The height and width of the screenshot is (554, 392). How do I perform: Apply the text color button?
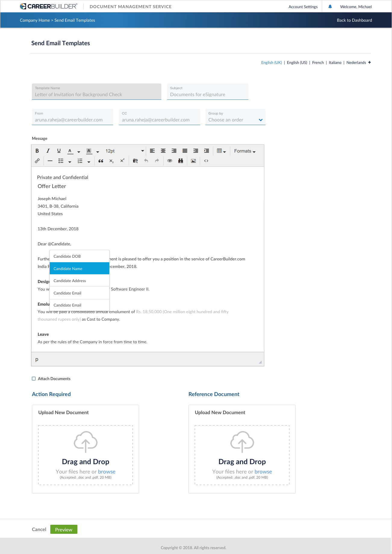pos(70,151)
